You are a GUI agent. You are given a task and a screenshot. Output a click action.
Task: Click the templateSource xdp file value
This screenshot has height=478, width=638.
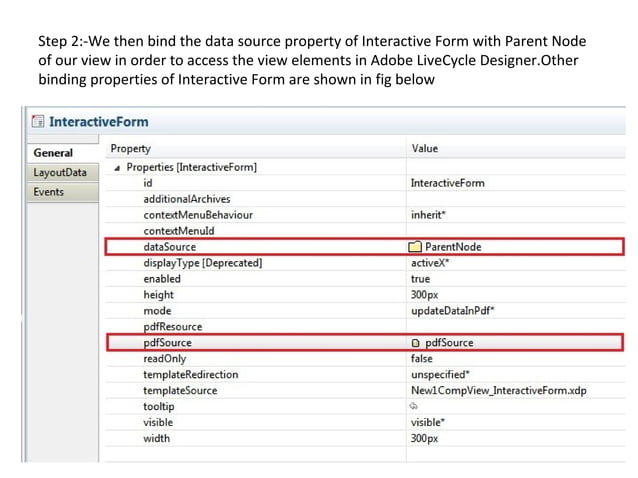(498, 391)
